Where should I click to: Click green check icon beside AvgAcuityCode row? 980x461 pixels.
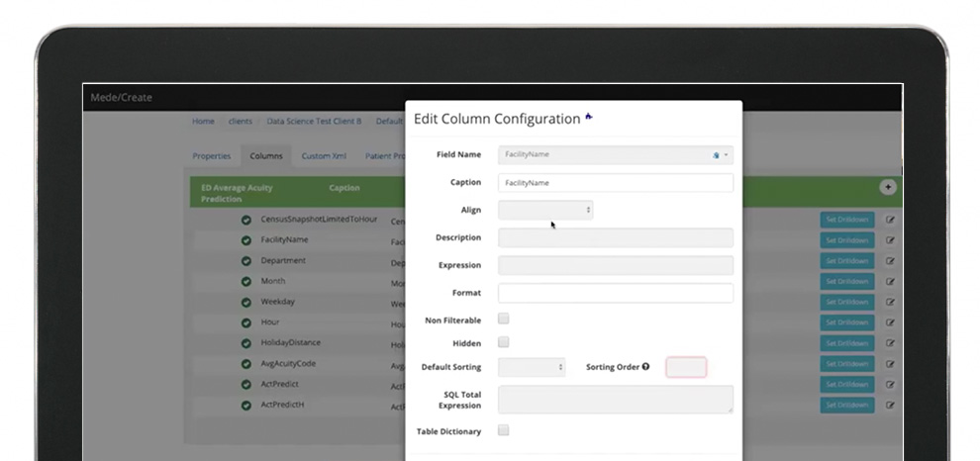coord(246,364)
